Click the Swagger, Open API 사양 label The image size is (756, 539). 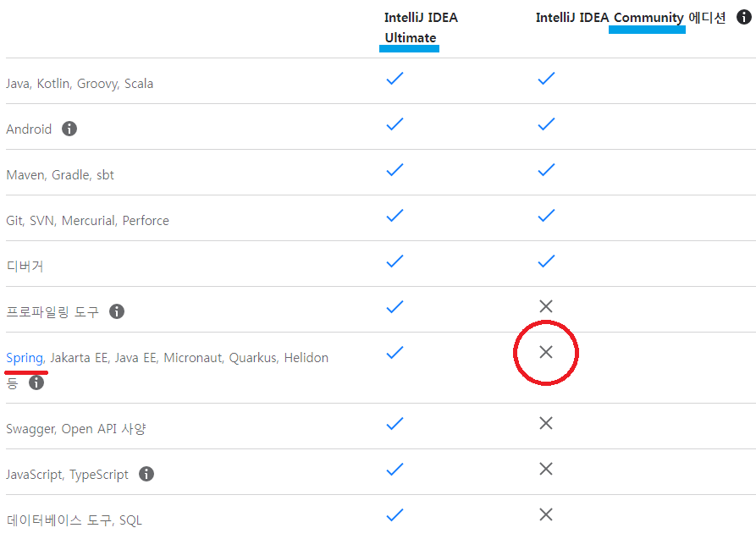tap(76, 429)
